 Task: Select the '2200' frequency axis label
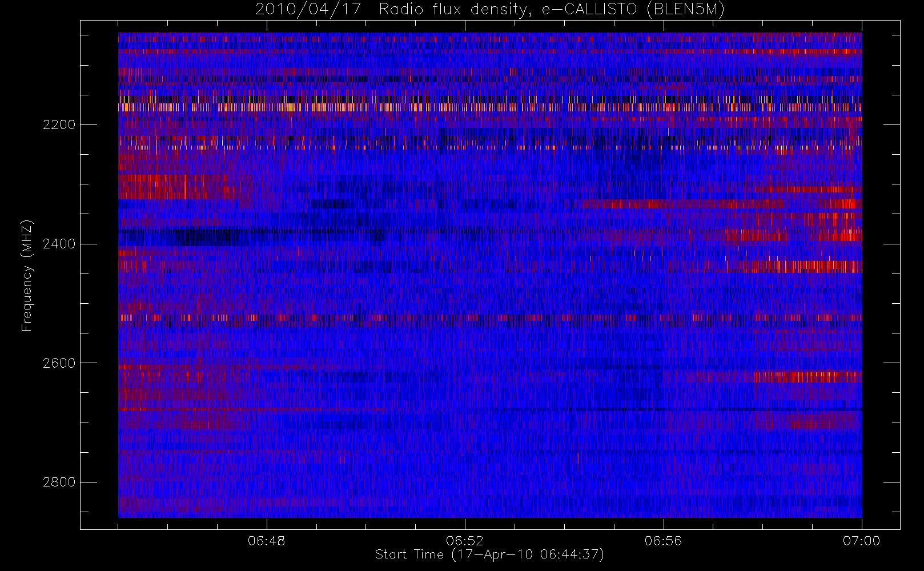click(59, 124)
